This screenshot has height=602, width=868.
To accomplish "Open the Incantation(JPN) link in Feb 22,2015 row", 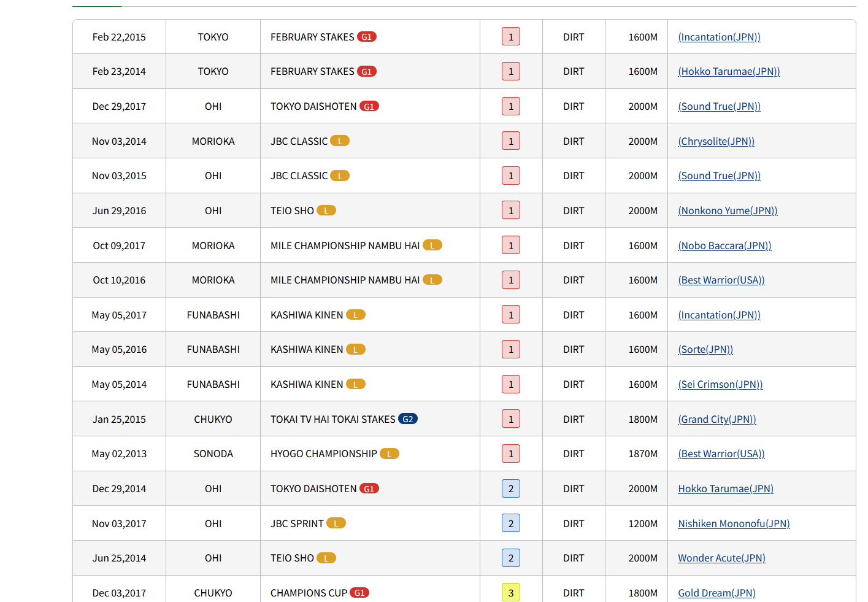I will point(719,37).
